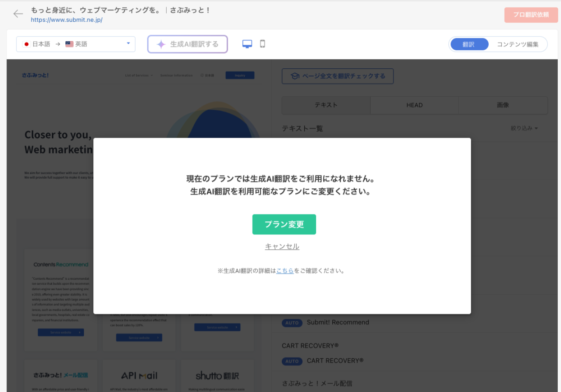Switch to the HEAD tab
561x392 pixels.
[414, 105]
